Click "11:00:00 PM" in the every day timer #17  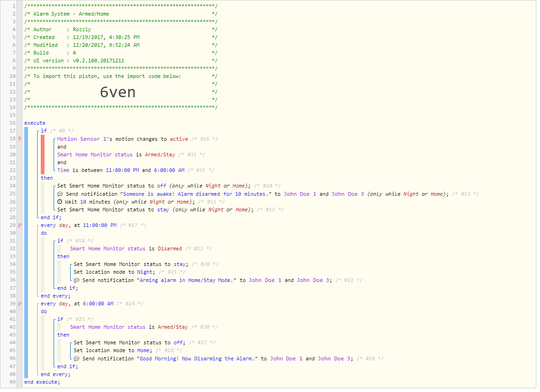point(100,225)
